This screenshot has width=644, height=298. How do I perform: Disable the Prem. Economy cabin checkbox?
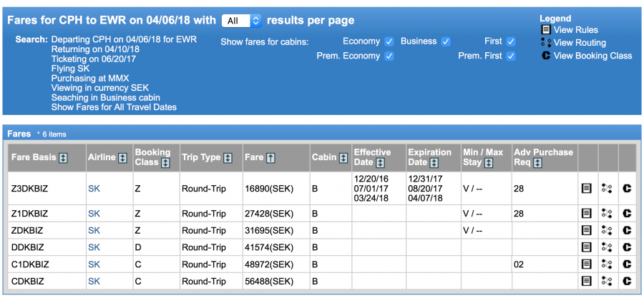point(389,56)
